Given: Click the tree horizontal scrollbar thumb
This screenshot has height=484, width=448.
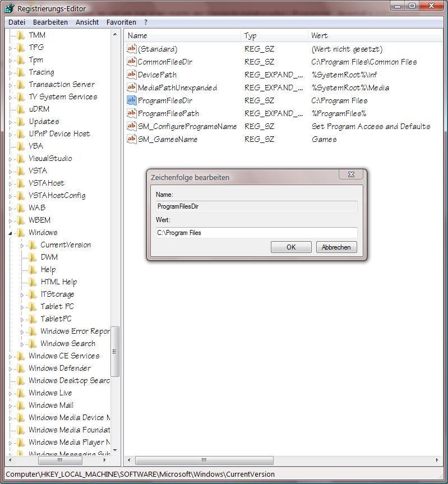Looking at the screenshot, I should [60, 460].
